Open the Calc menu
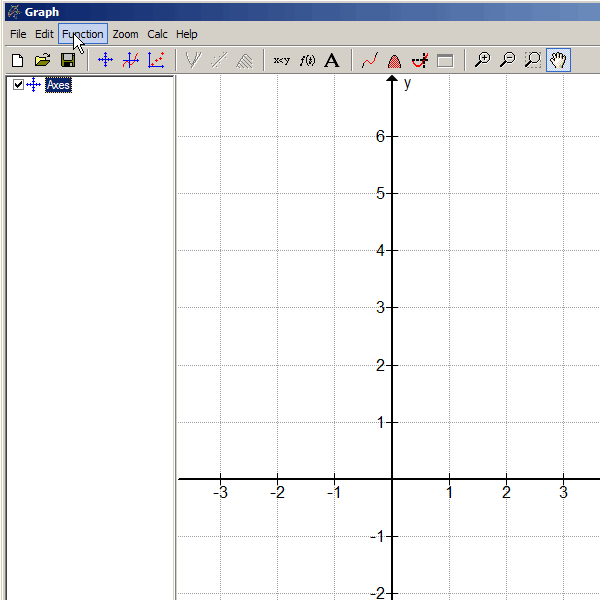Screen dimensions: 600x600 pos(157,34)
